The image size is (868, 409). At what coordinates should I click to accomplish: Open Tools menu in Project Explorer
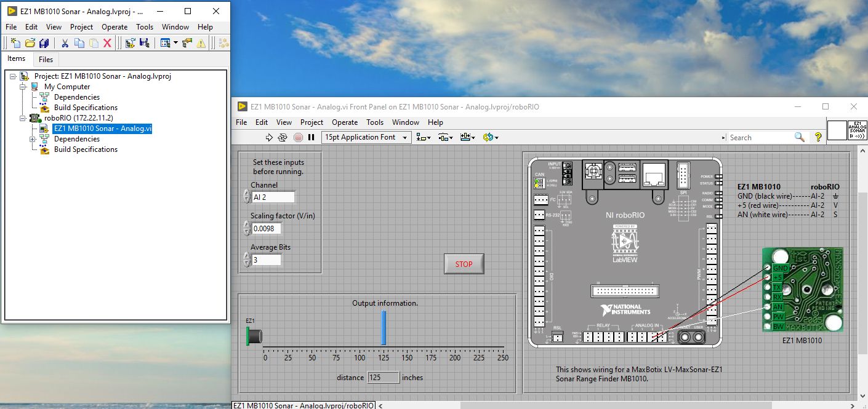145,27
